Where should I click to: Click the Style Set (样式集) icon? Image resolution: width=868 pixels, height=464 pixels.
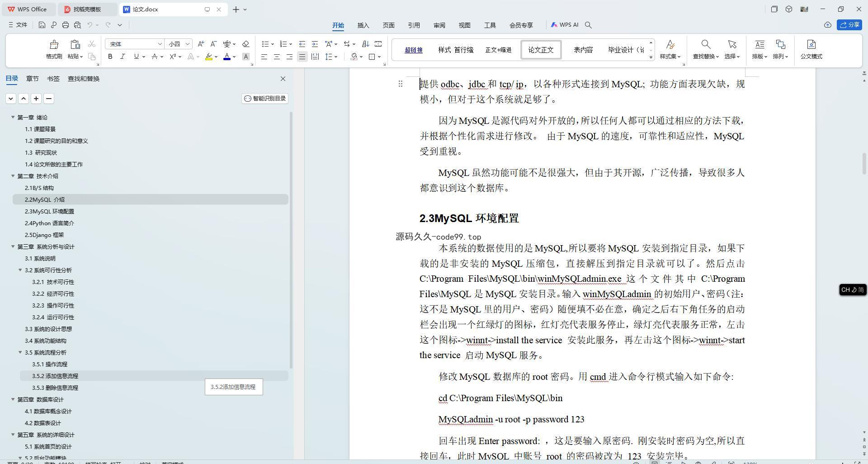(670, 44)
